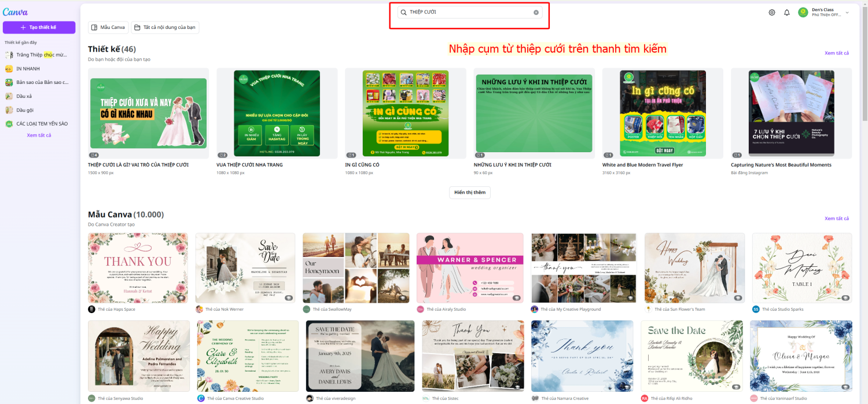Viewport: 868px width, 404px height.
Task: Click the Den's Class account avatar
Action: pyautogui.click(x=803, y=12)
